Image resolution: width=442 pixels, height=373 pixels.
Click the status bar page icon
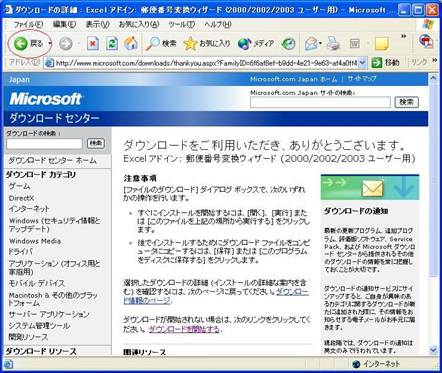[x=9, y=364]
